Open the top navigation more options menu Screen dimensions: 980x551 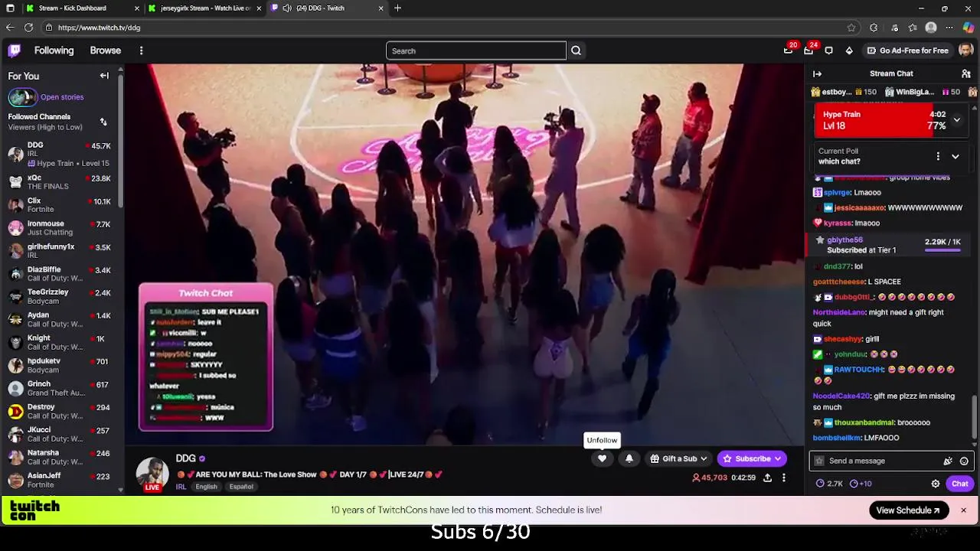point(141,51)
